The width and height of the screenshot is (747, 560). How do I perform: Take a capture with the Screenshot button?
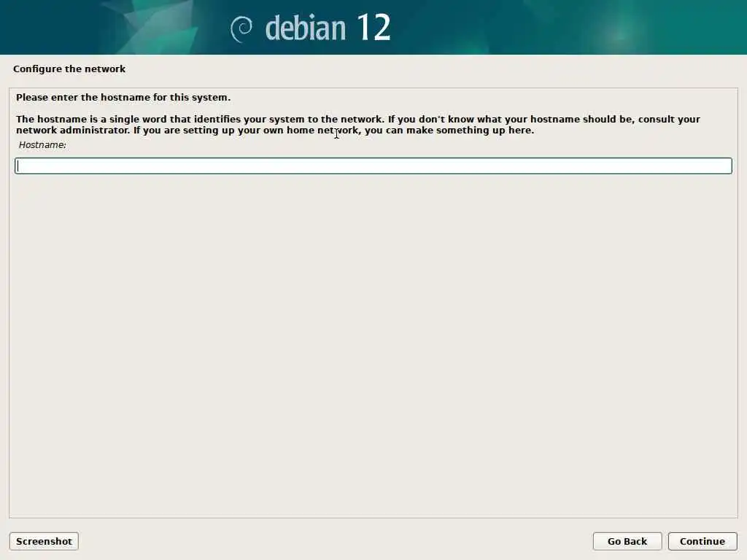coord(44,542)
